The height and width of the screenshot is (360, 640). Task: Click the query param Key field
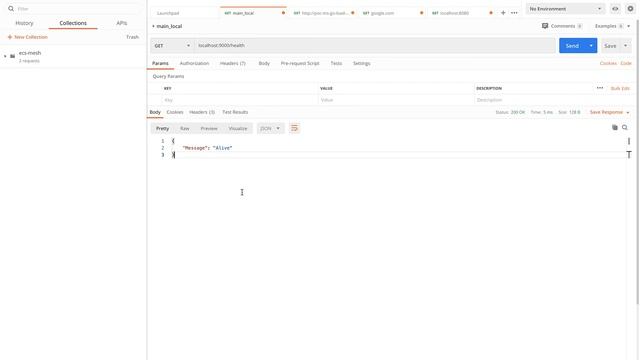click(x=239, y=100)
